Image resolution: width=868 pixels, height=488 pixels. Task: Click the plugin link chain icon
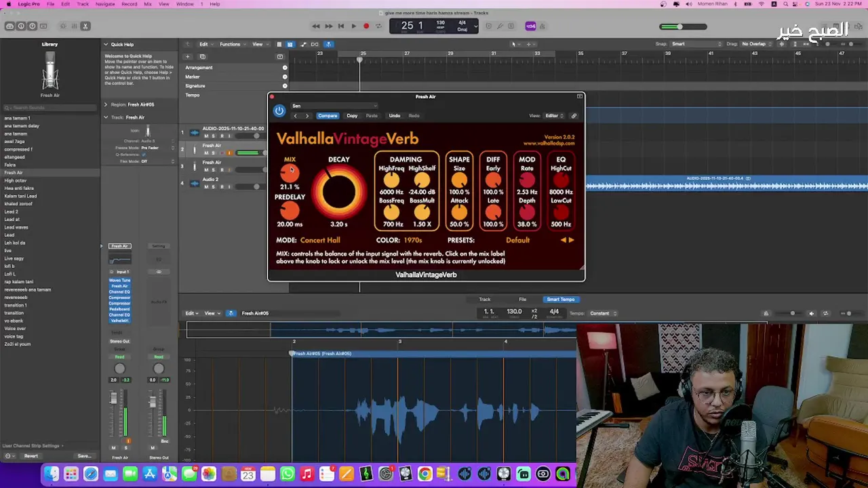coord(574,116)
